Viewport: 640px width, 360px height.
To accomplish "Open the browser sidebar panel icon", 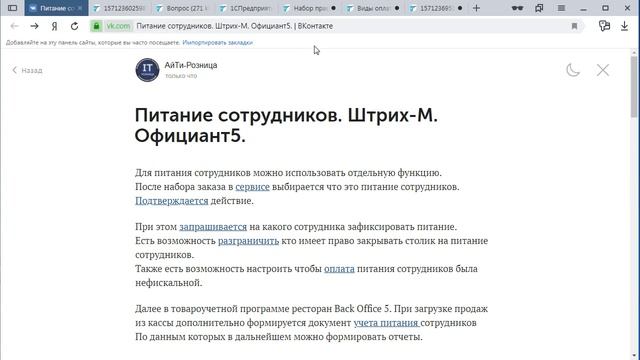I will (x=12, y=8).
